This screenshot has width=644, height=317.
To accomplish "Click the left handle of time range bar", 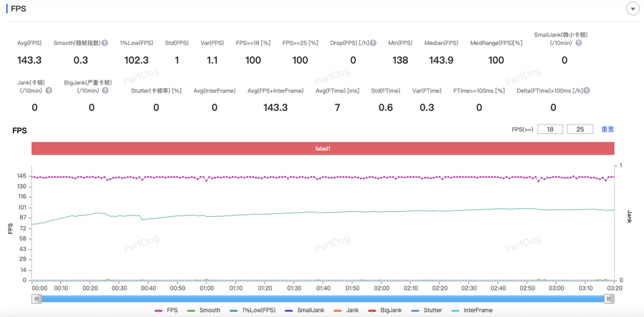I will click(x=36, y=299).
